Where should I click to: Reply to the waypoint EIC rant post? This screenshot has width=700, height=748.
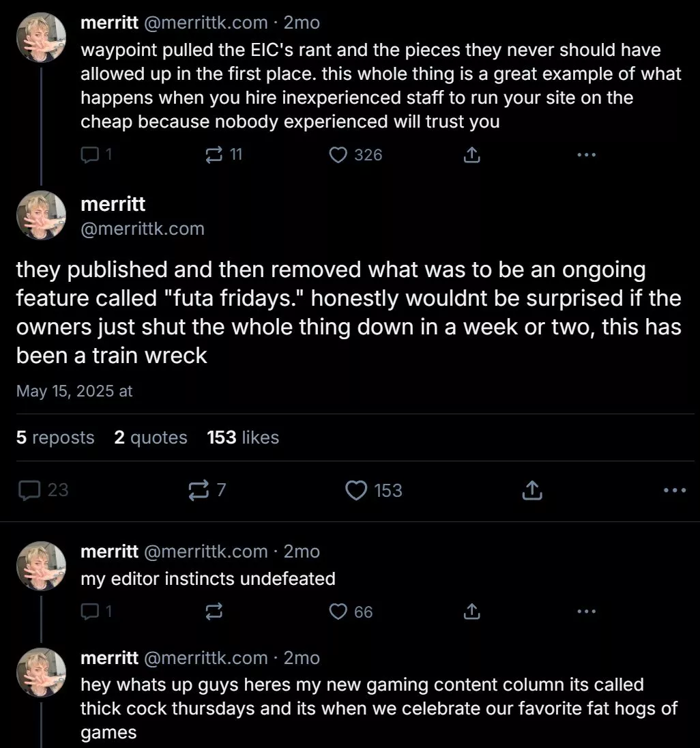[x=90, y=155]
